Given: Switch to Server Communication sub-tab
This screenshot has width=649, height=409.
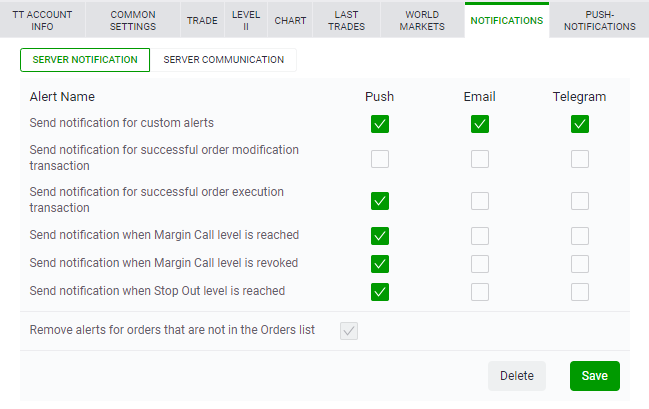Looking at the screenshot, I should pyautogui.click(x=224, y=60).
